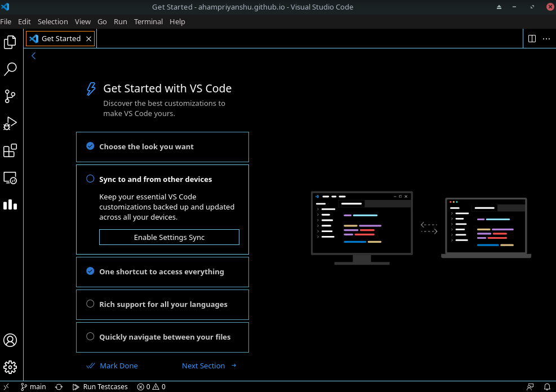The image size is (556, 392).
Task: Click Run Testcases in status bar
Action: tap(100, 387)
